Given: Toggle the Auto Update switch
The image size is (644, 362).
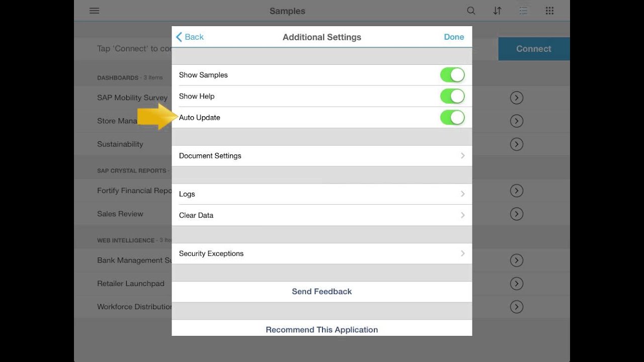Looking at the screenshot, I should coord(452,118).
